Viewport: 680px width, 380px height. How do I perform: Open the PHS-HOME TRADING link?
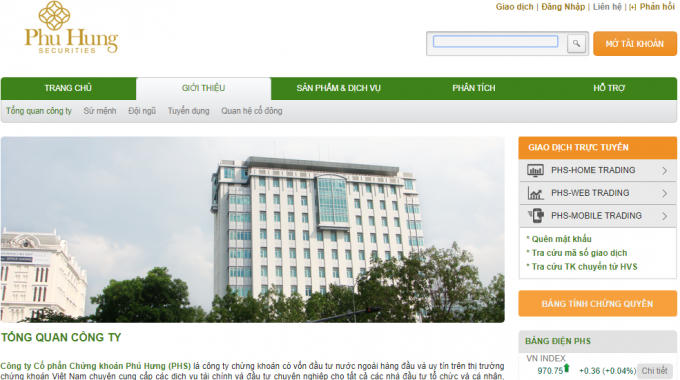pos(593,170)
